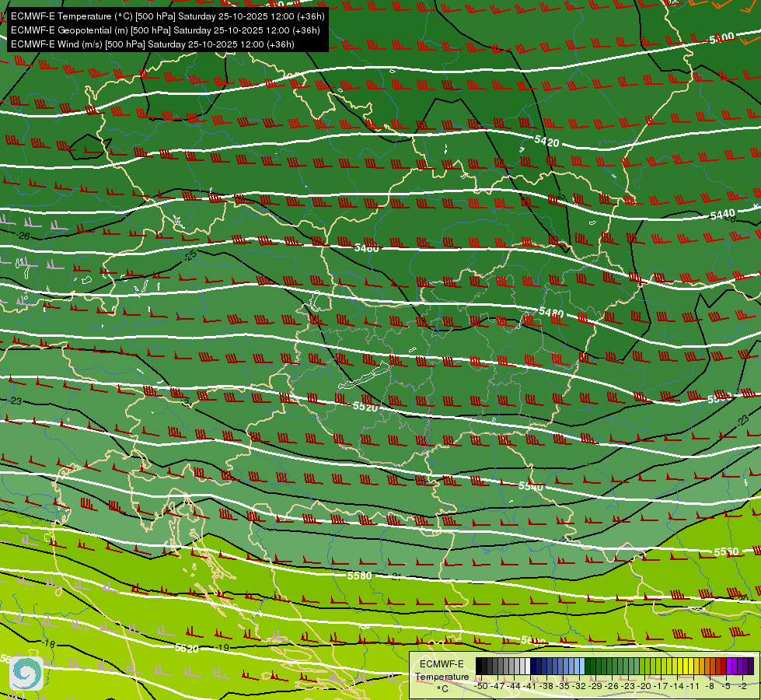This screenshot has height=700, width=761.
Task: Click the 5560 geopotential contour label
Action: 726,552
